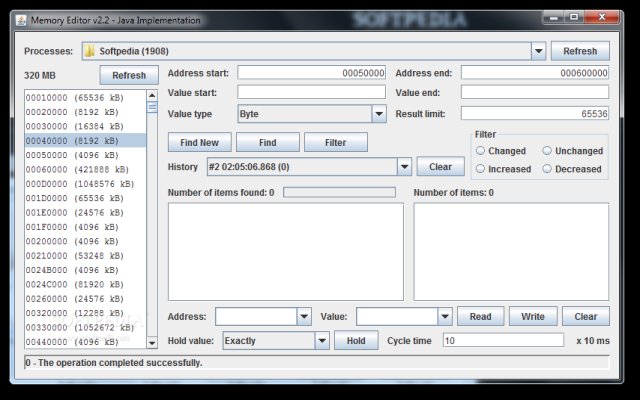Select memory region 00030000 (16384 kB)
The height and width of the screenshot is (400, 640).
click(85, 126)
